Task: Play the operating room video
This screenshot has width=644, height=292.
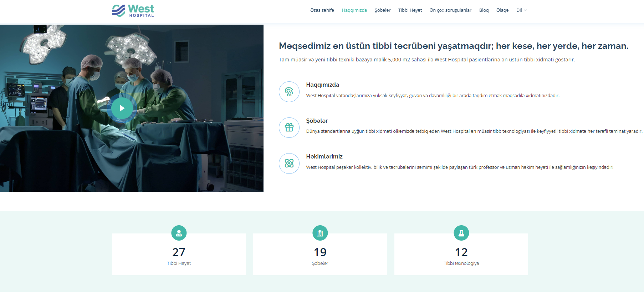Action: tap(122, 108)
